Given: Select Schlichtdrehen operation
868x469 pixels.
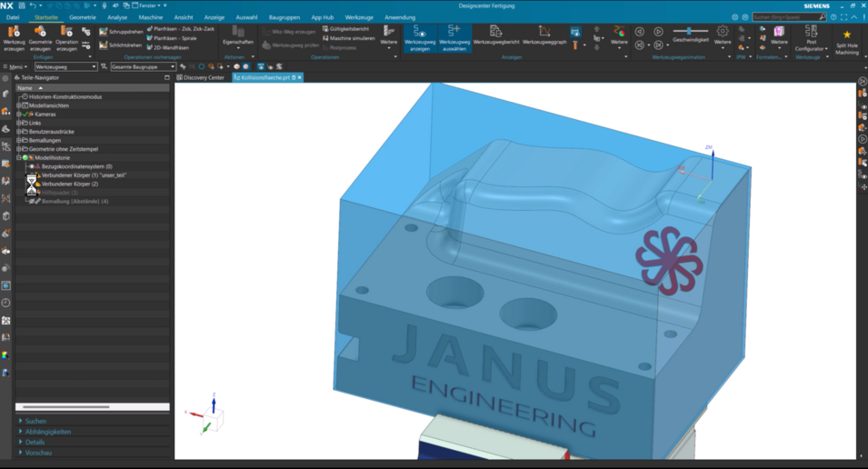Looking at the screenshot, I should pyautogui.click(x=120, y=45).
